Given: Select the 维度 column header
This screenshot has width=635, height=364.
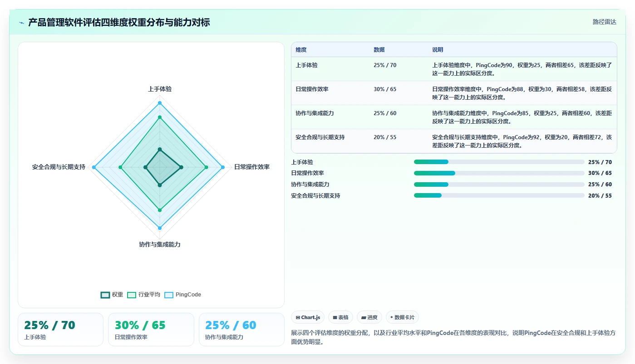Looking at the screenshot, I should (301, 50).
